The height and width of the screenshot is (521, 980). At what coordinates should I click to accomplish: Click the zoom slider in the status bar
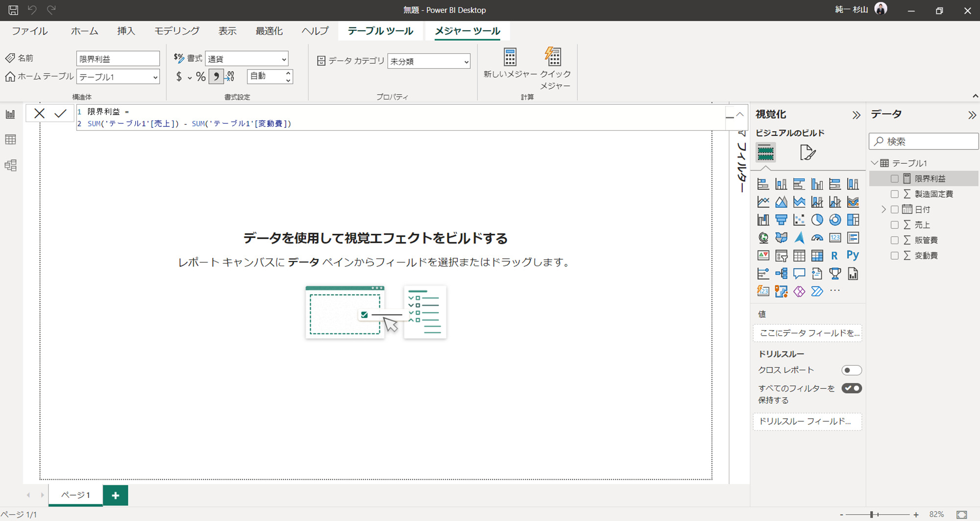872,515
